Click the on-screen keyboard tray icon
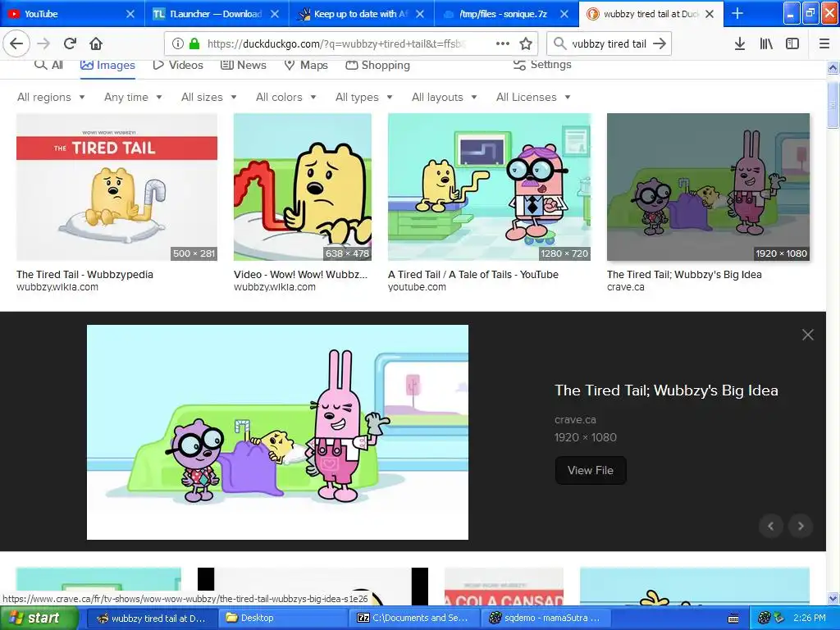This screenshot has width=840, height=630. click(x=733, y=619)
